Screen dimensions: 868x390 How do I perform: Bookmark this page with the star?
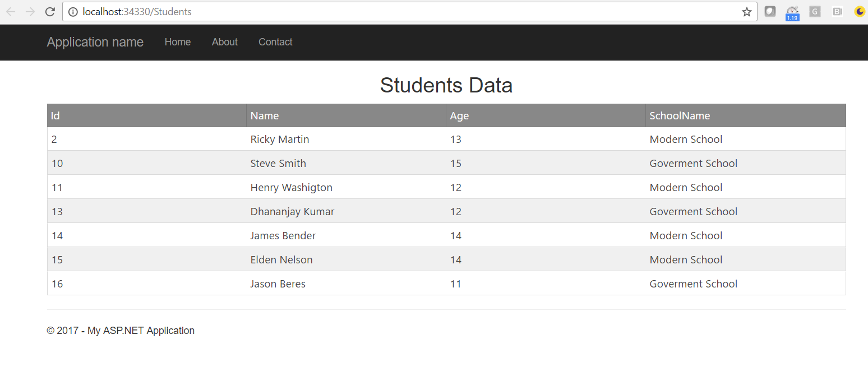tap(746, 12)
